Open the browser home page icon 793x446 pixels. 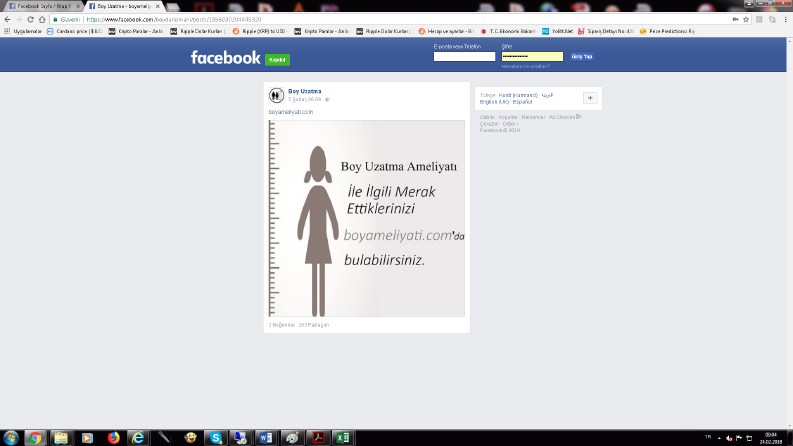coord(42,20)
